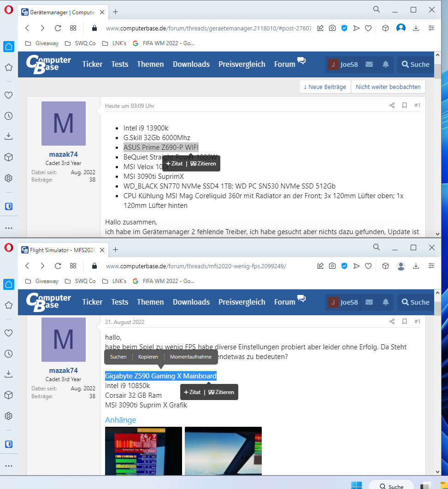Open Giveaway bookmarks folder in top window
This screenshot has width=448, height=489.
(42, 43)
